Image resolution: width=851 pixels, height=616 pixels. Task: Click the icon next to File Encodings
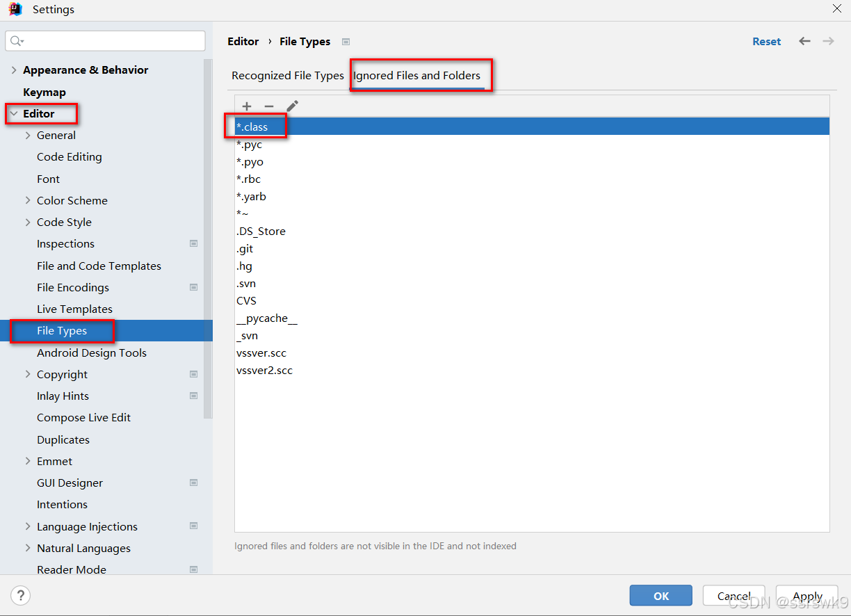point(193,287)
